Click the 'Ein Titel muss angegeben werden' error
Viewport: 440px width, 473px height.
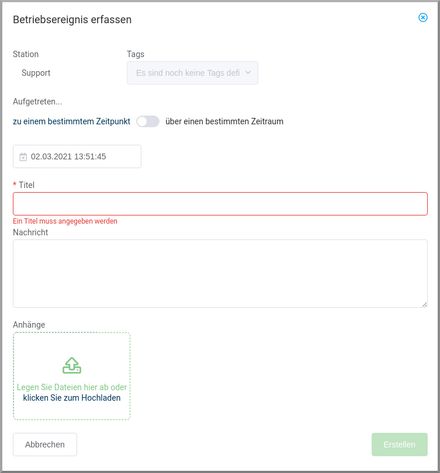[x=65, y=221]
